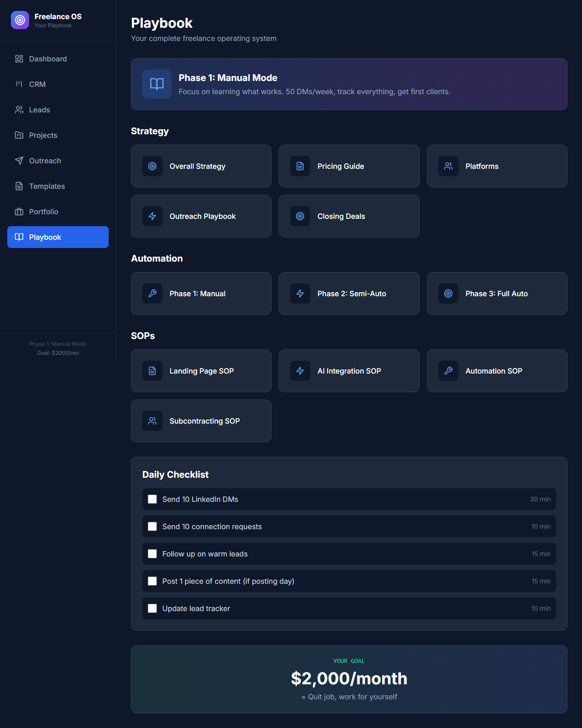Click 'Update lead tracker' row text

196,608
